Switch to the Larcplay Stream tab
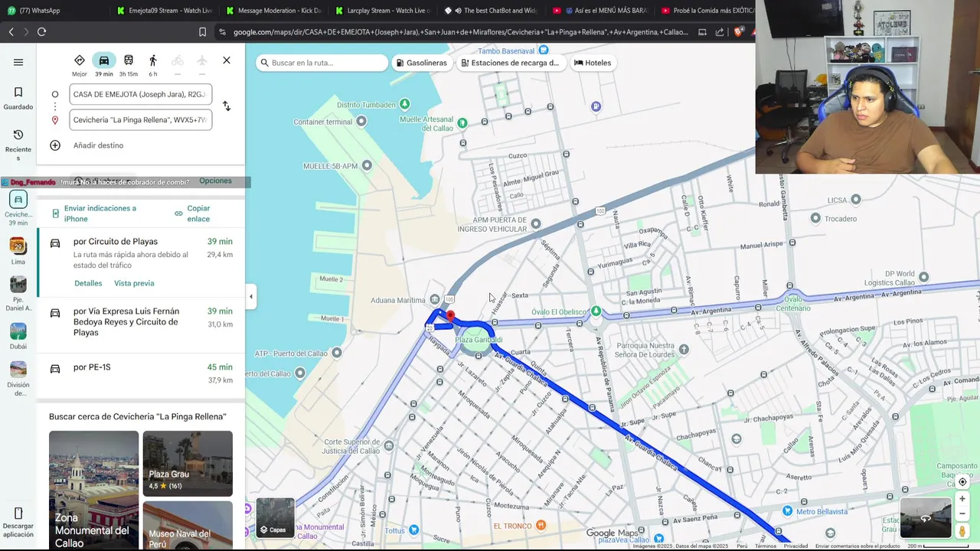 383,11
